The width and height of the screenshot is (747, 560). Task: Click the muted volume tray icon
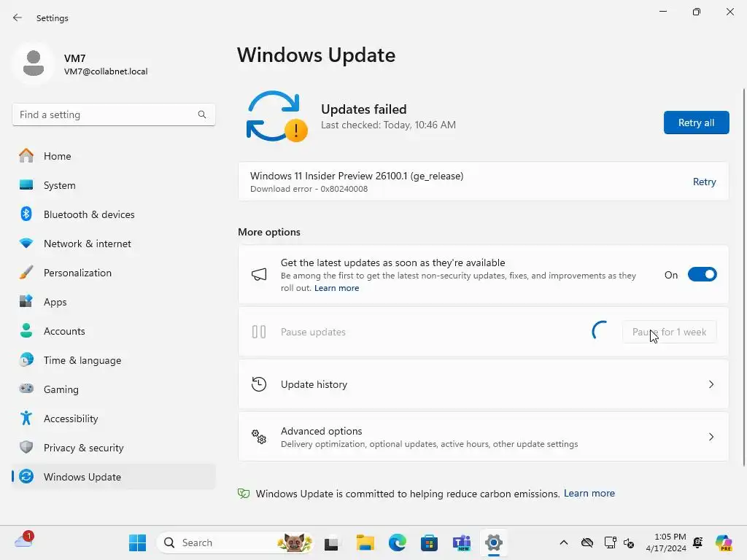click(x=629, y=542)
